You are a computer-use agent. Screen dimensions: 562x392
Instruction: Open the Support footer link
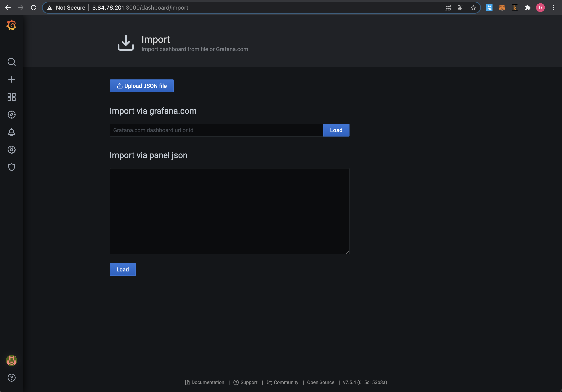(249, 382)
